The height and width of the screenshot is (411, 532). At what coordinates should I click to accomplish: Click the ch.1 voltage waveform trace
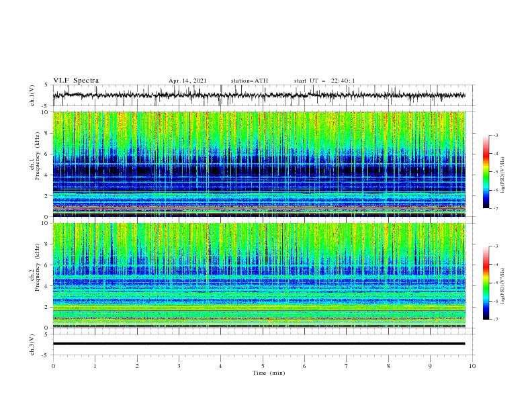259,95
